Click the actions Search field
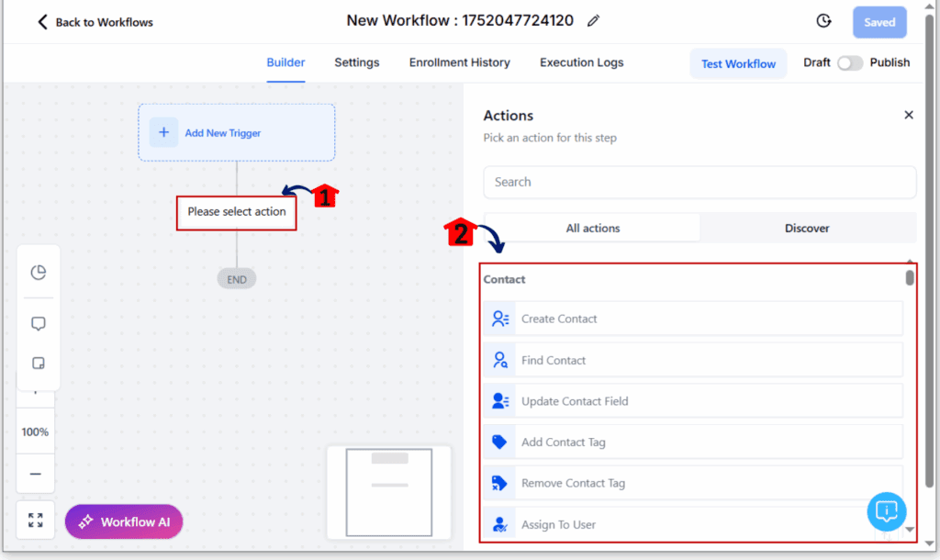940x560 pixels. [x=699, y=182]
